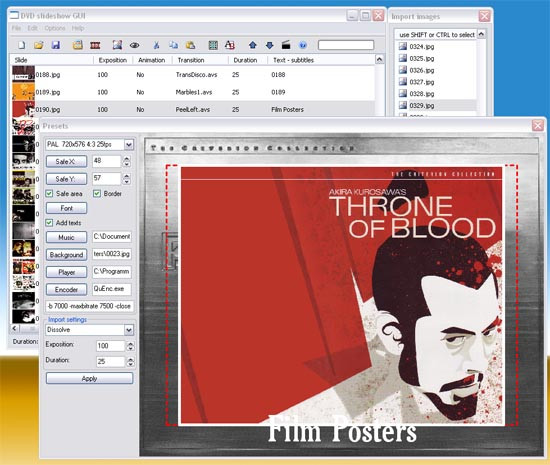Click the Music button
Screen dimensions: 550x465
(x=66, y=237)
